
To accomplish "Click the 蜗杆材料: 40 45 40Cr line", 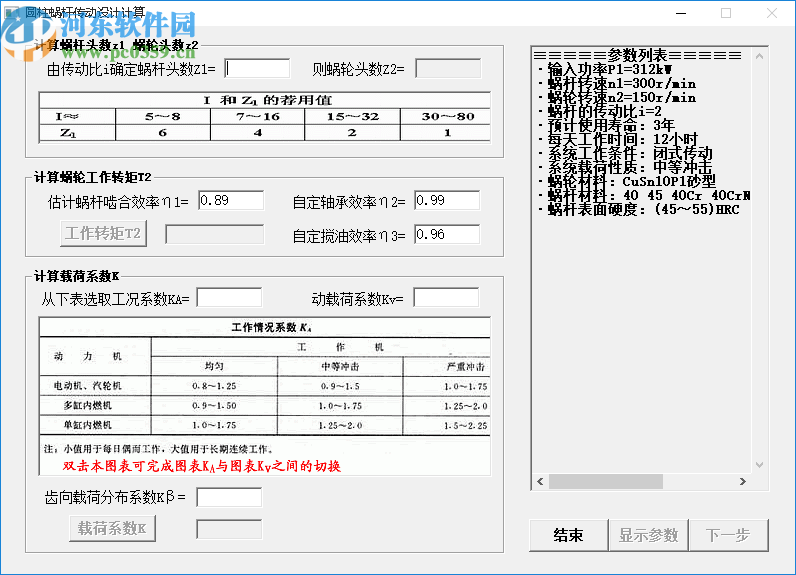I will pyautogui.click(x=644, y=195).
